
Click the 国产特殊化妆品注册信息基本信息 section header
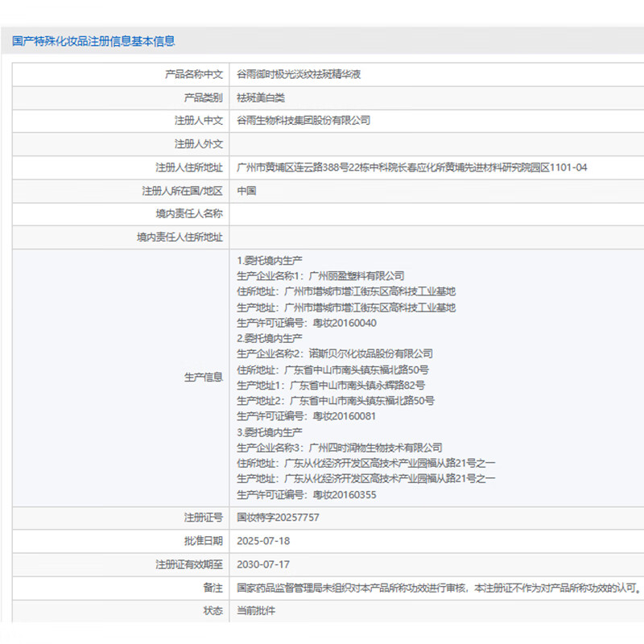pyautogui.click(x=93, y=41)
